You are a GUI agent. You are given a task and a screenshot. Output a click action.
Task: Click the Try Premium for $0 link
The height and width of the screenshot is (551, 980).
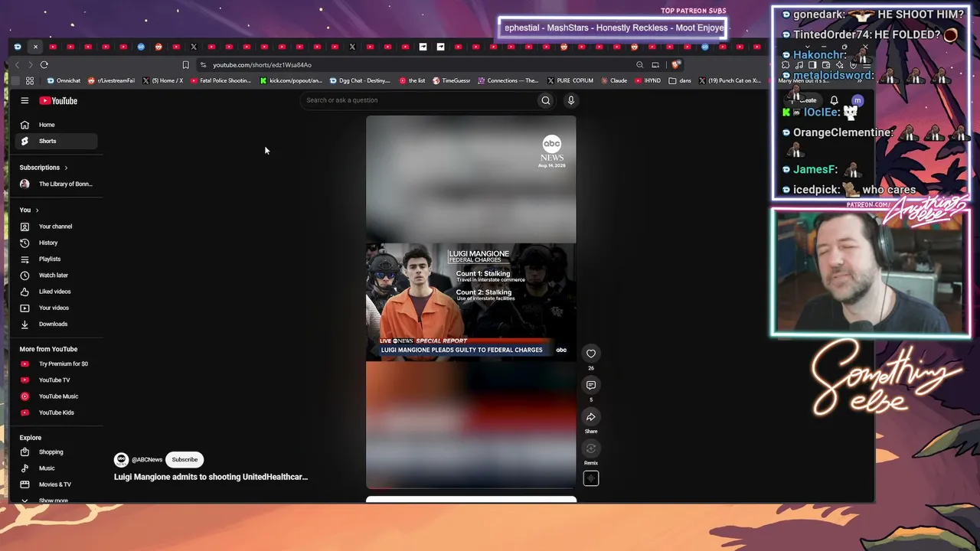pos(63,364)
